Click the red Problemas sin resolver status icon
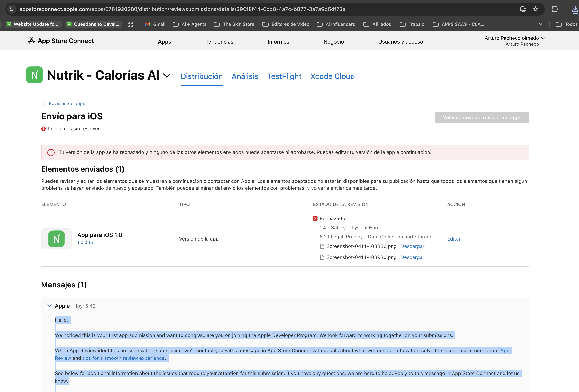Image resolution: width=579 pixels, height=392 pixels. click(43, 129)
